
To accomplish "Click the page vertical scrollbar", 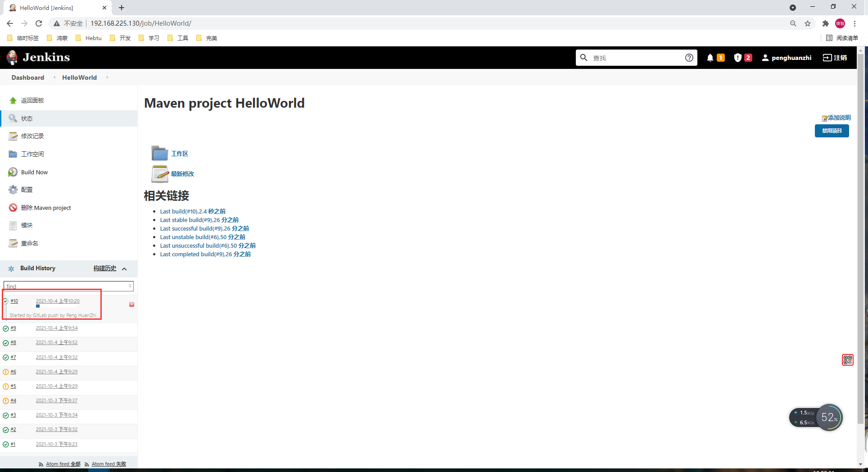I will (860, 239).
